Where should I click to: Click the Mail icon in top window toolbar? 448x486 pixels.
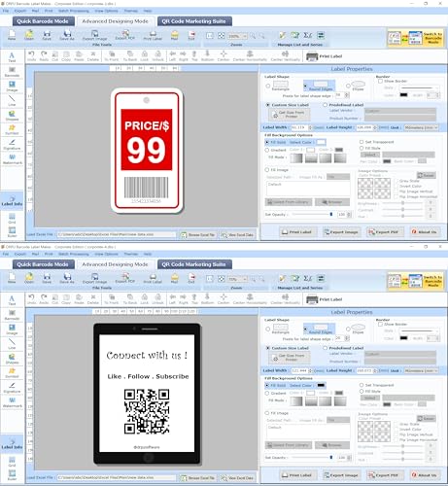(175, 35)
